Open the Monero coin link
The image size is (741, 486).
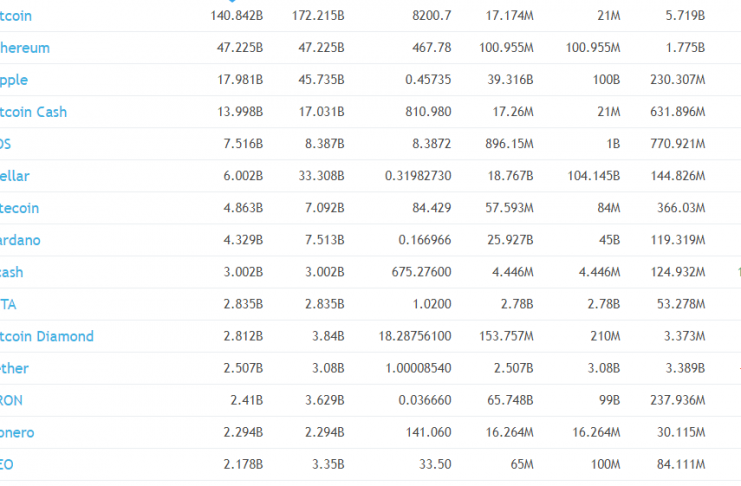tap(17, 433)
